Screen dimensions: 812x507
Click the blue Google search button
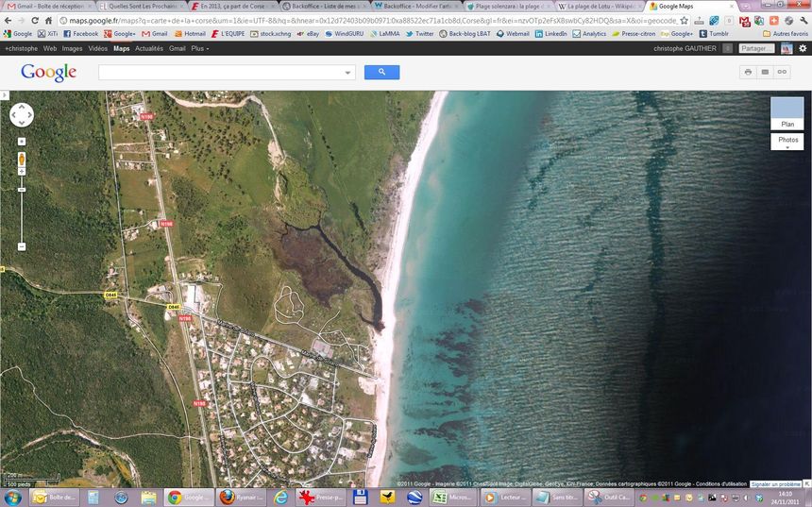pyautogui.click(x=381, y=72)
